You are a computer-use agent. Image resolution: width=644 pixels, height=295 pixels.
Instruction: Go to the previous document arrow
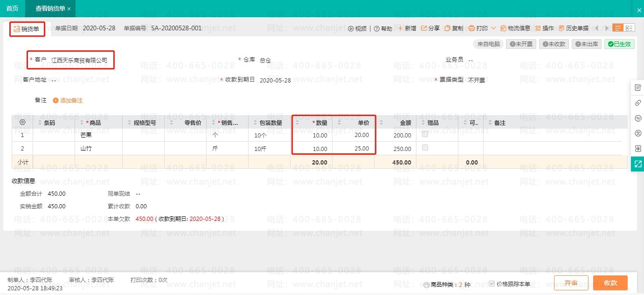point(596,28)
